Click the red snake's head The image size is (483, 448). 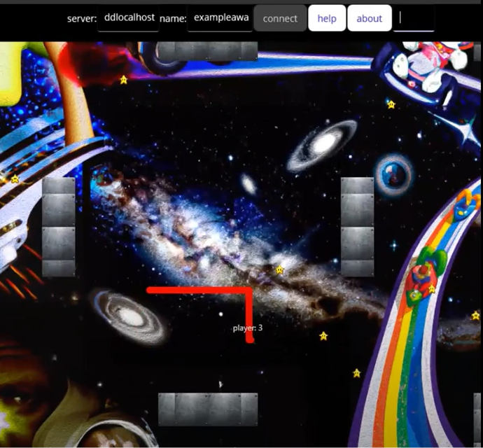[249, 340]
